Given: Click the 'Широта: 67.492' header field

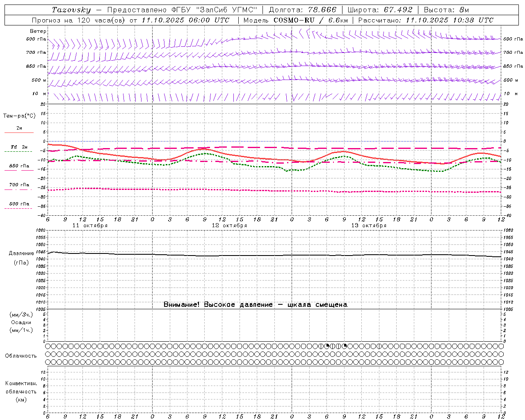Looking at the screenshot, I should click(380, 10).
